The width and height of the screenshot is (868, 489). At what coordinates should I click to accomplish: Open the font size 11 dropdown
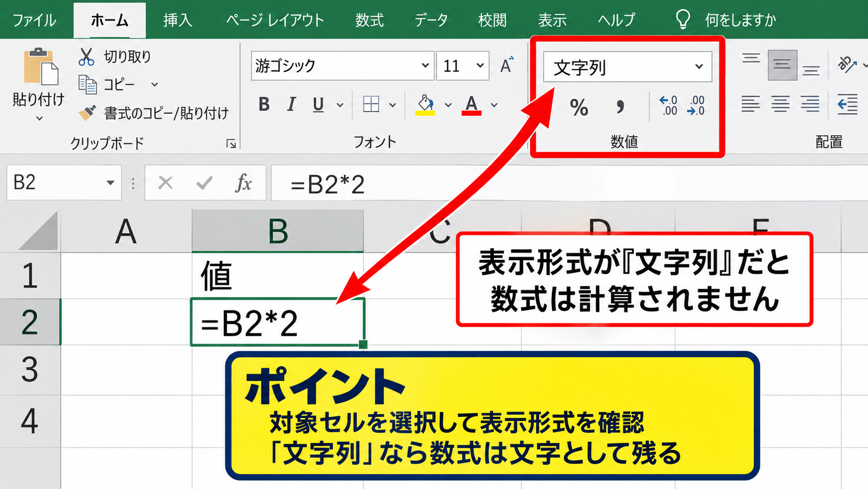[x=480, y=65]
